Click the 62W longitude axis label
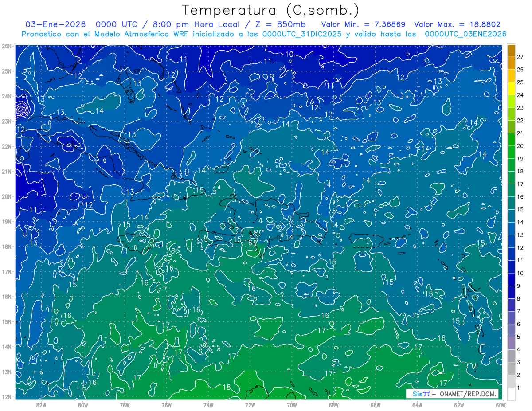Viewport: 532px width, 411px height. 458,404
